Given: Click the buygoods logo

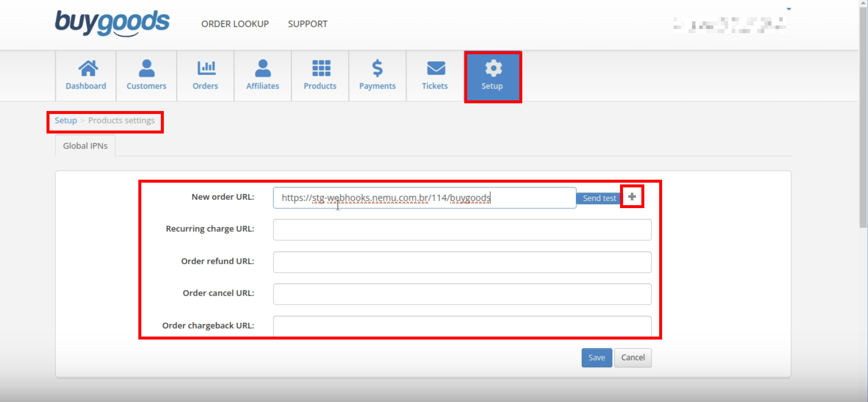Looking at the screenshot, I should [x=112, y=23].
